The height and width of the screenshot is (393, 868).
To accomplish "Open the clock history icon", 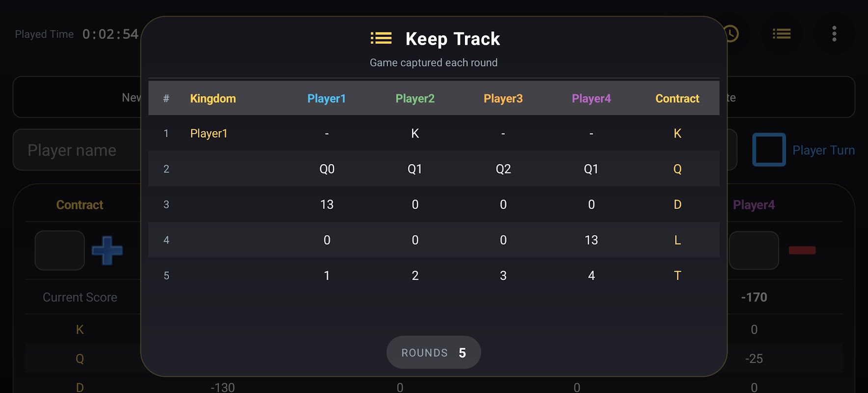I will click(x=731, y=34).
